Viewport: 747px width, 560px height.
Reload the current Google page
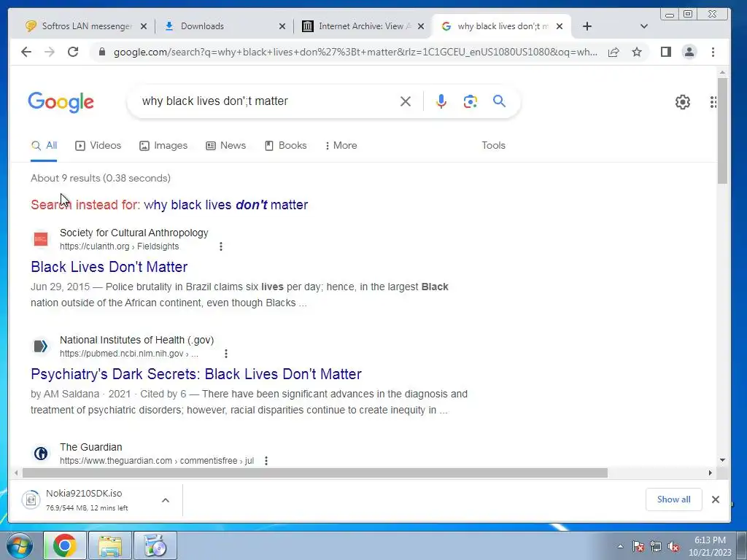point(73,52)
